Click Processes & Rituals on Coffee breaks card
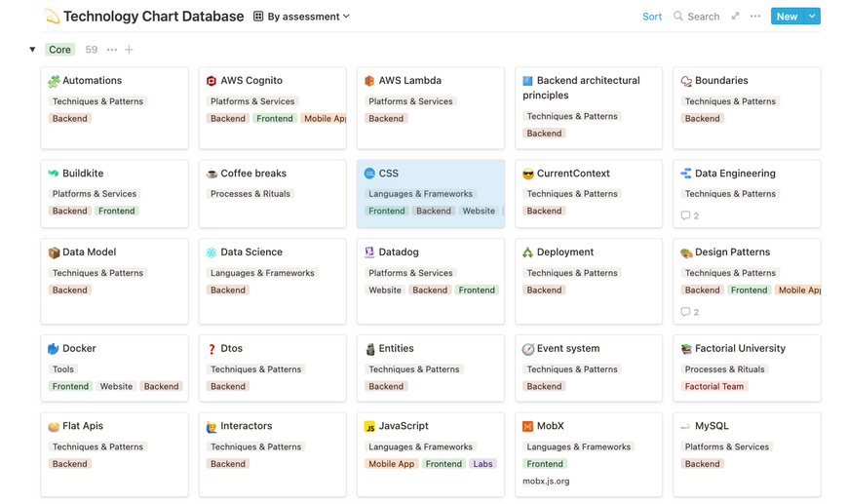The width and height of the screenshot is (848, 504). click(250, 193)
